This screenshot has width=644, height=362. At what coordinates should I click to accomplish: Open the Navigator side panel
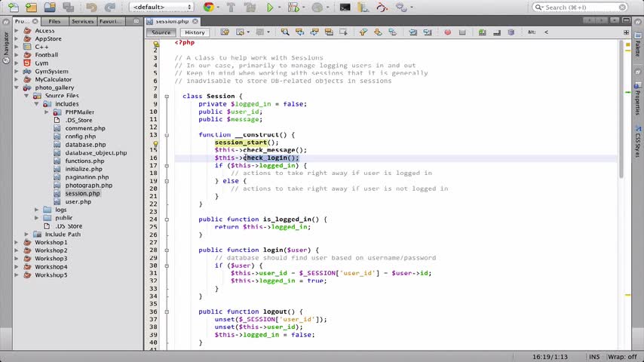pos(6,48)
